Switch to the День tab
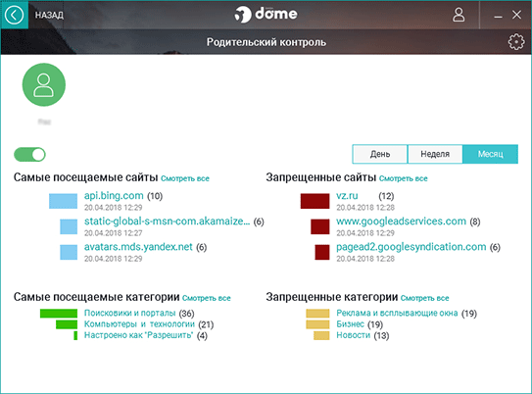Image resolution: width=532 pixels, height=394 pixels. 380,154
